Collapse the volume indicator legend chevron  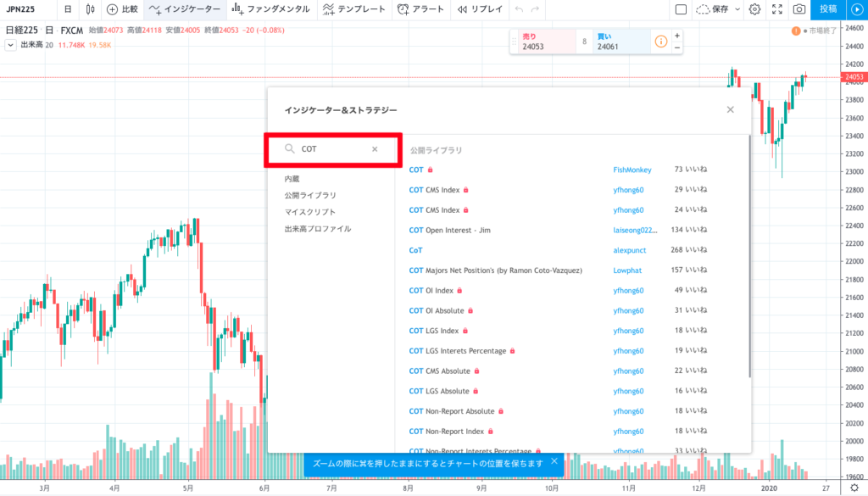(x=10, y=45)
